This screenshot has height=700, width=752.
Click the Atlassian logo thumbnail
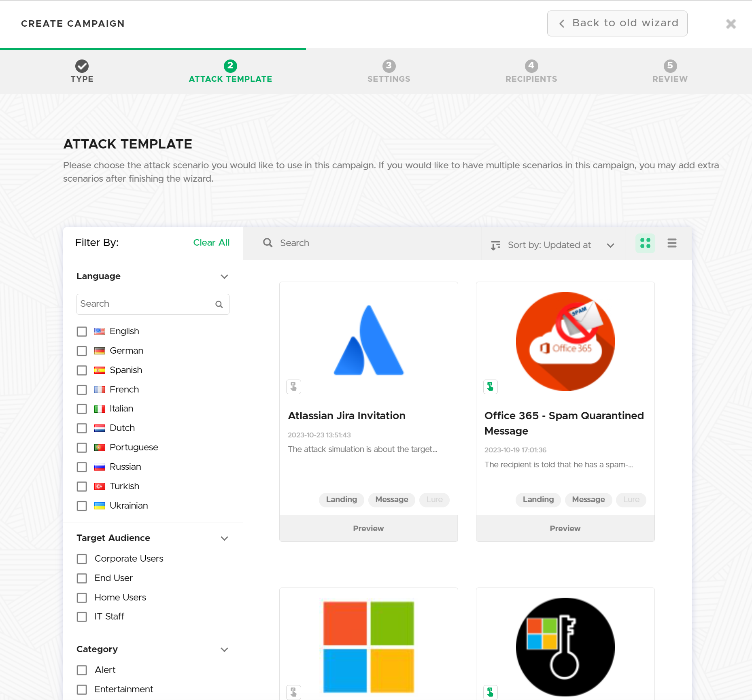point(368,340)
